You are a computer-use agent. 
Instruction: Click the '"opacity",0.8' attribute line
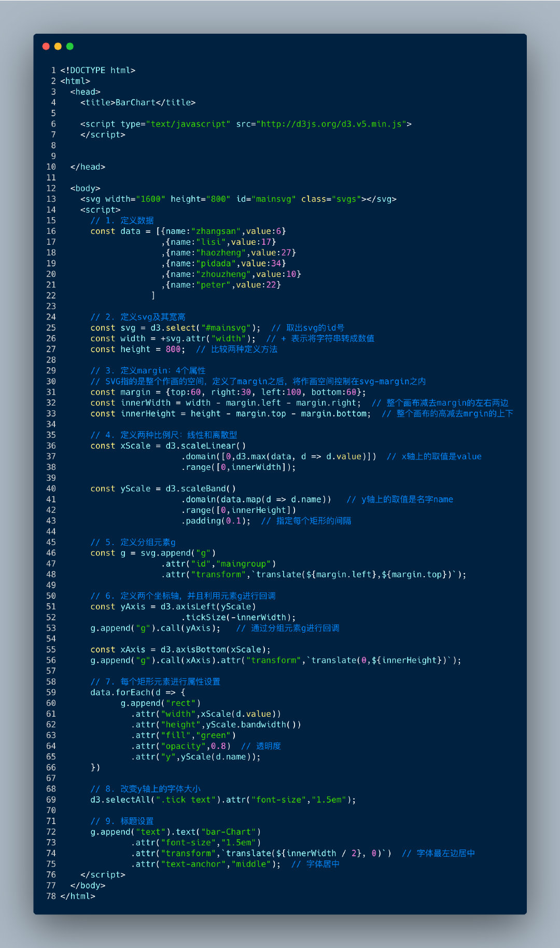(180, 746)
